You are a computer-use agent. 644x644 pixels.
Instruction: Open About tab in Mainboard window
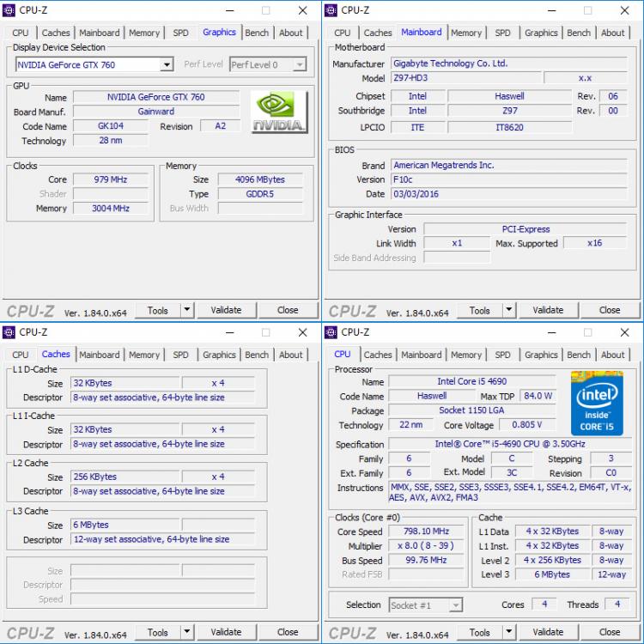pos(613,33)
